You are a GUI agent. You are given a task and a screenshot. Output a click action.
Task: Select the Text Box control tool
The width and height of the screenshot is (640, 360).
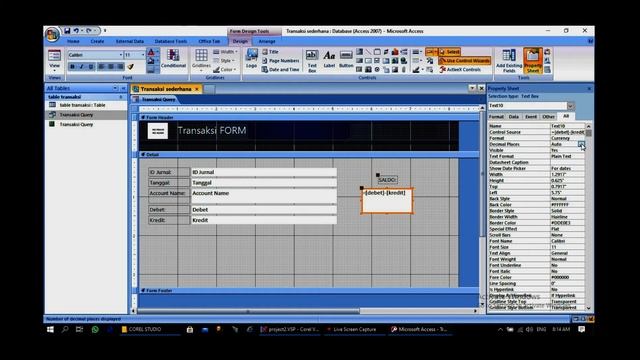tap(312, 61)
